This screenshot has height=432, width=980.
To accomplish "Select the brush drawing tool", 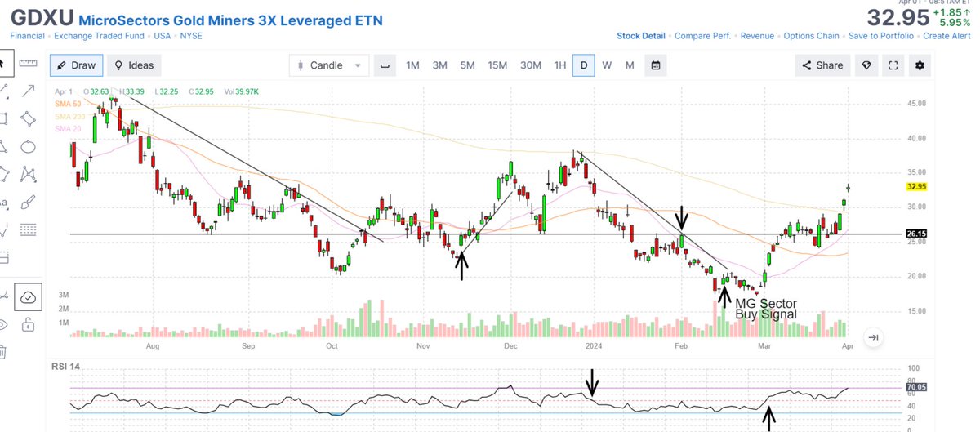I will click(29, 202).
